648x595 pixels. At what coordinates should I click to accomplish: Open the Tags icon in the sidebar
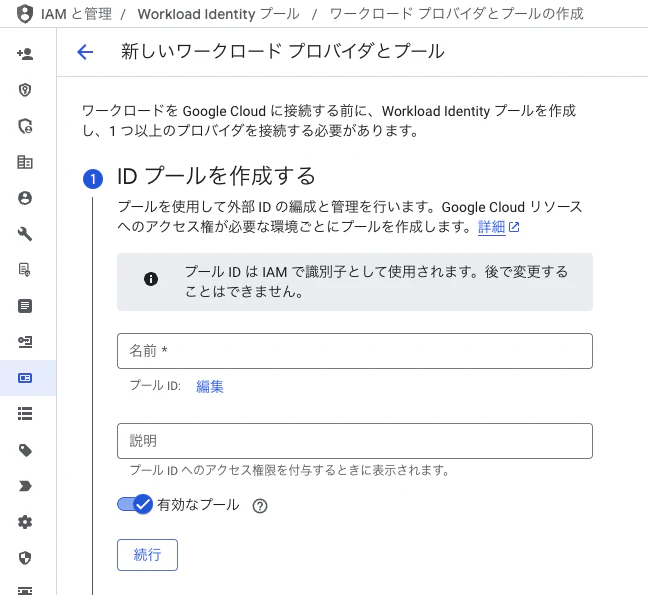point(26,450)
